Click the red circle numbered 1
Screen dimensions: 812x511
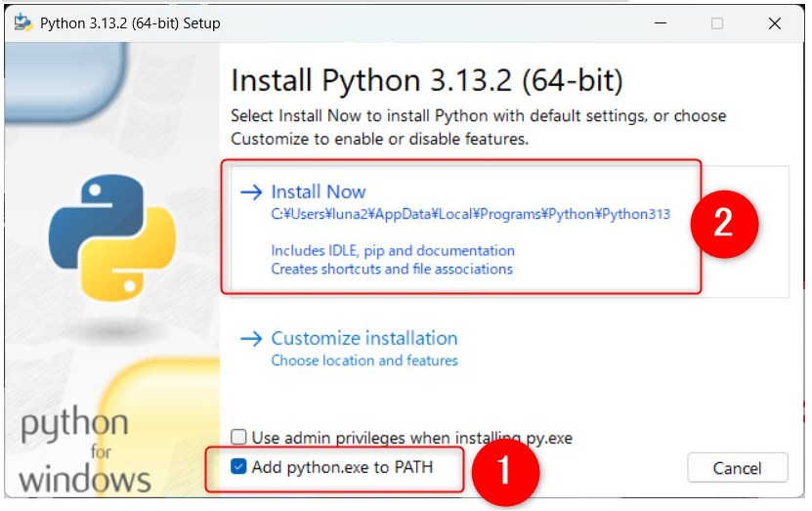point(505,472)
